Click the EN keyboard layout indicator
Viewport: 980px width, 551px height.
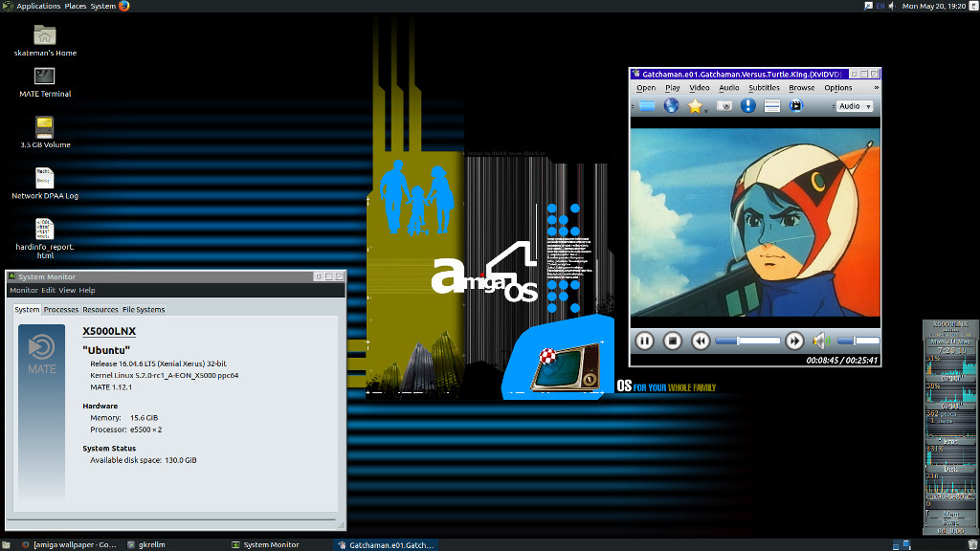(880, 7)
